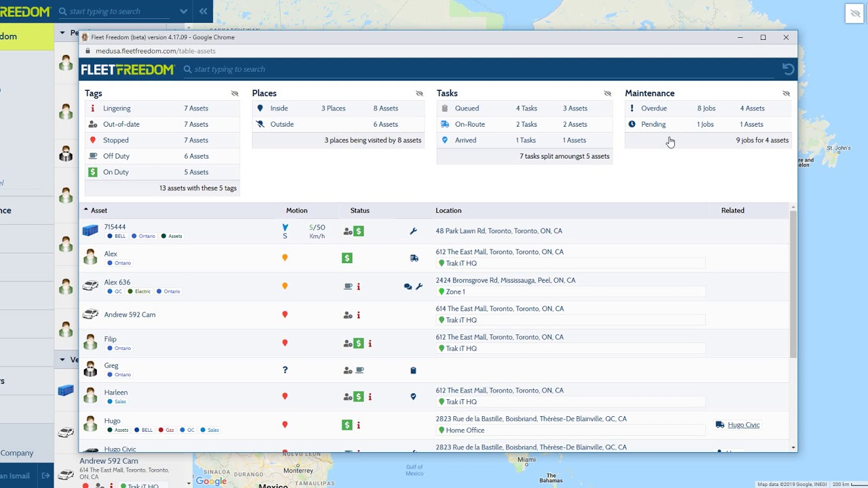Click the Off Duty coffee cup icon in Tags

[x=93, y=157]
